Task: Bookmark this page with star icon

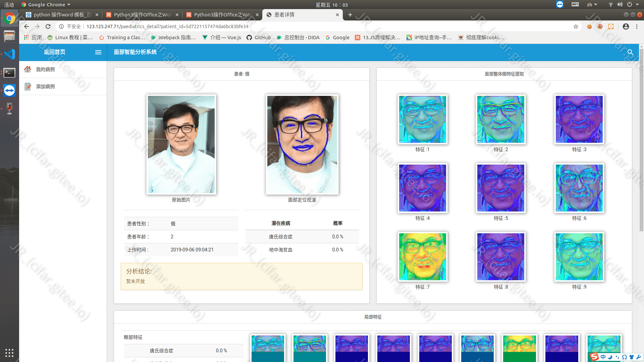Action: coord(576,26)
